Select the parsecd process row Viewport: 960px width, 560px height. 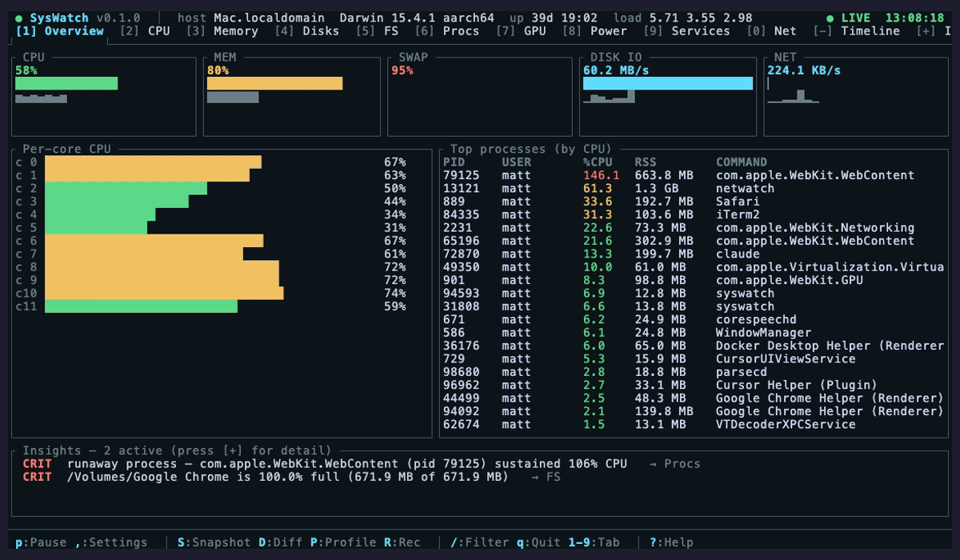click(x=694, y=372)
